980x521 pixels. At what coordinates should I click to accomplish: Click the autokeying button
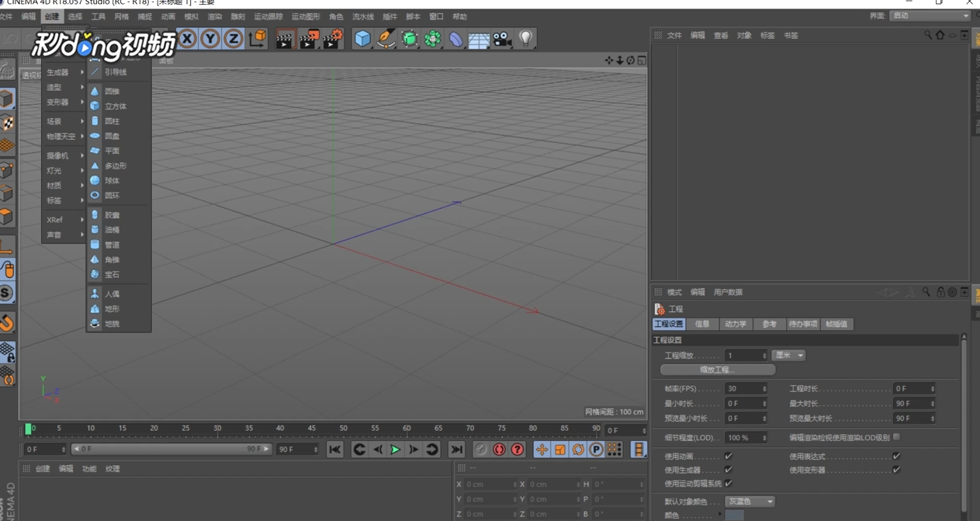(499, 450)
